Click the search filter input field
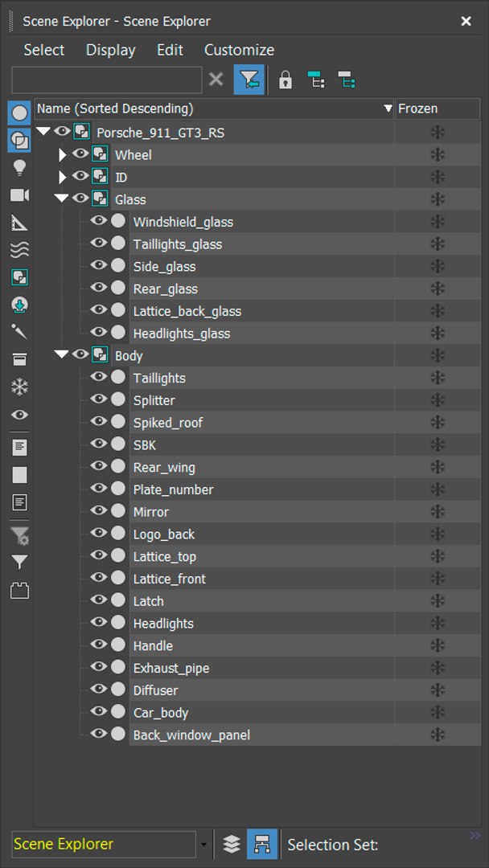489x868 pixels. point(107,80)
